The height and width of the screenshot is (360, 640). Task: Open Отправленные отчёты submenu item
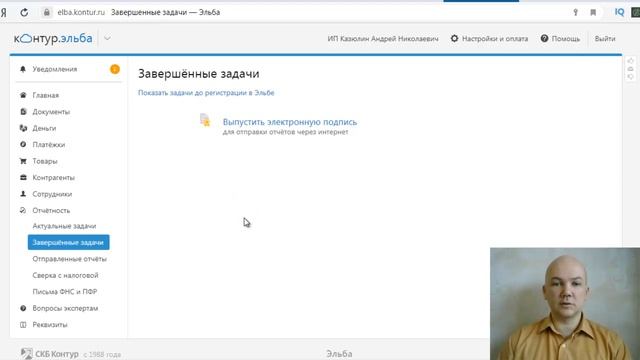coord(69,259)
